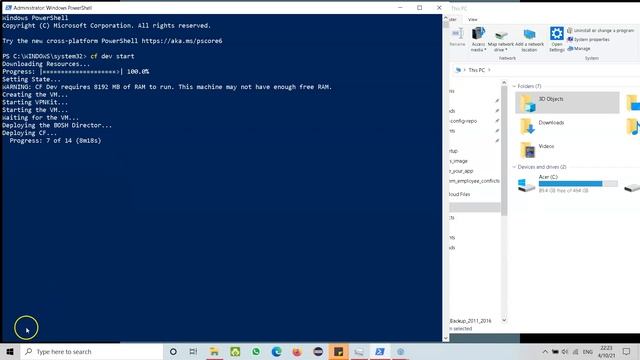The image size is (640, 360).
Task: Click PowerShell console scroll up arrow
Action: pyautogui.click(x=446, y=18)
